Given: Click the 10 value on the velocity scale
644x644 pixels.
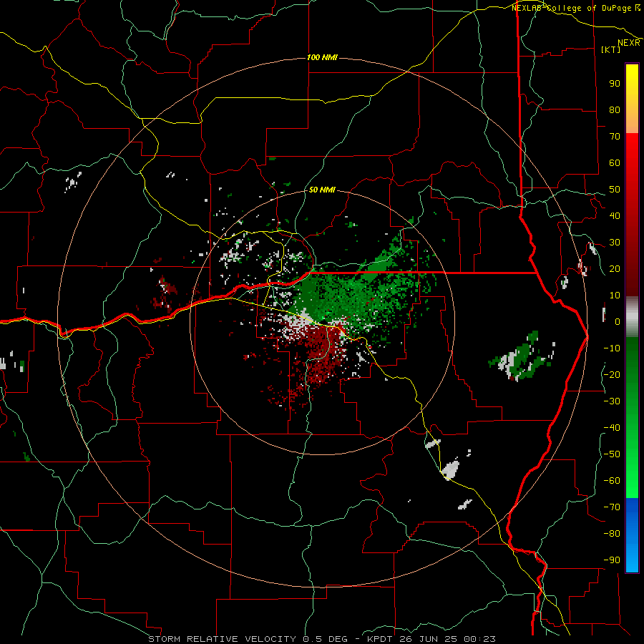Looking at the screenshot, I should click(615, 296).
